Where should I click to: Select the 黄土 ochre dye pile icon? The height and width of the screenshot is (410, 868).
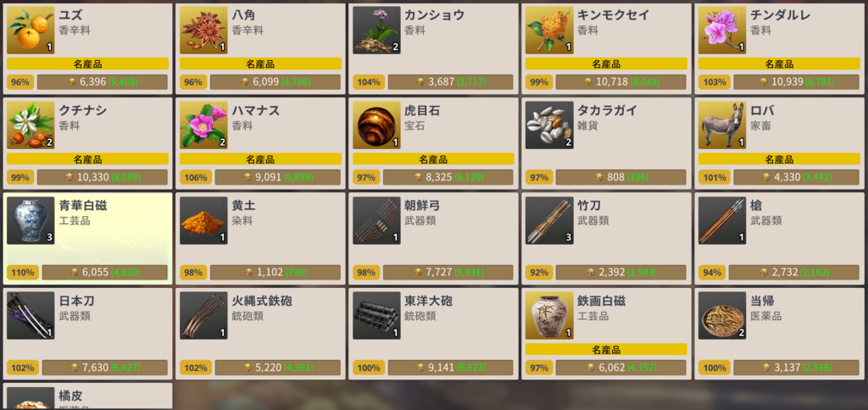203,220
